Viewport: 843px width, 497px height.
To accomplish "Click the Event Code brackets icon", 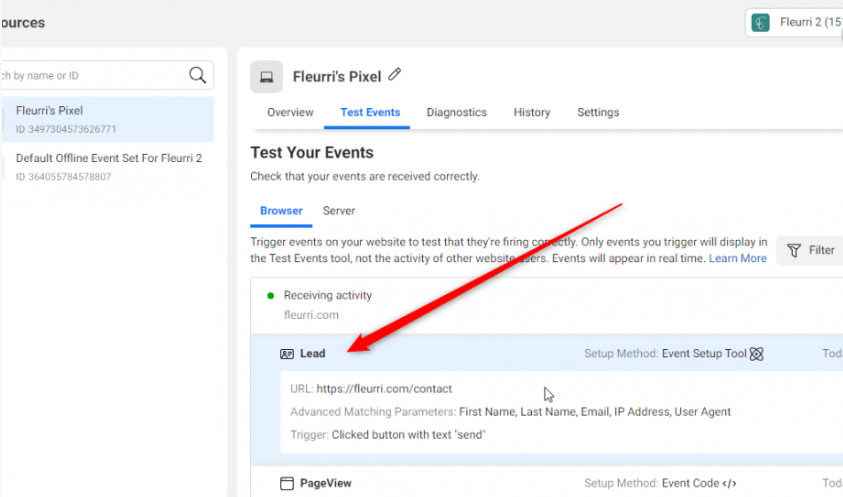I will pyautogui.click(x=730, y=483).
